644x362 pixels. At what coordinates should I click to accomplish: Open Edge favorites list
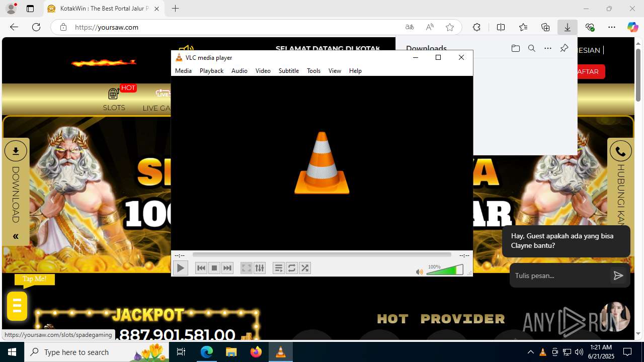pyautogui.click(x=523, y=27)
